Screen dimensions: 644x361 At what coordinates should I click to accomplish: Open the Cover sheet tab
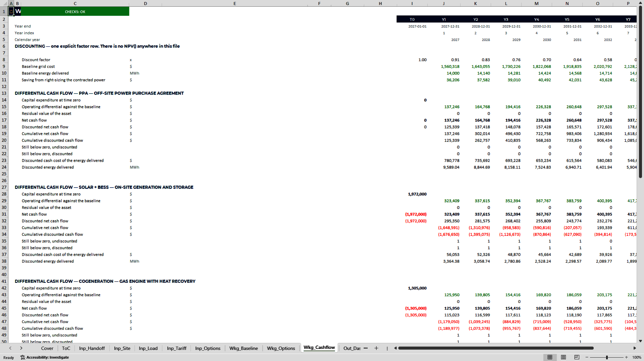[47, 348]
